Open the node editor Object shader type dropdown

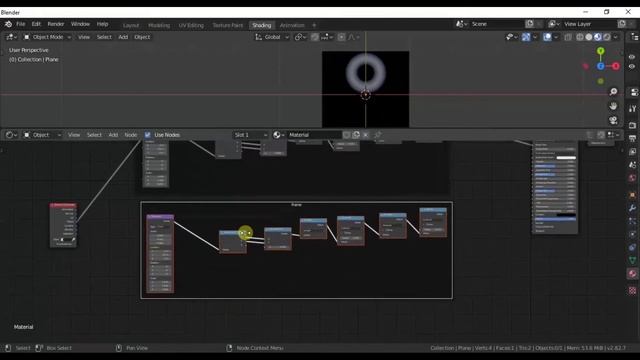pyautogui.click(x=42, y=135)
